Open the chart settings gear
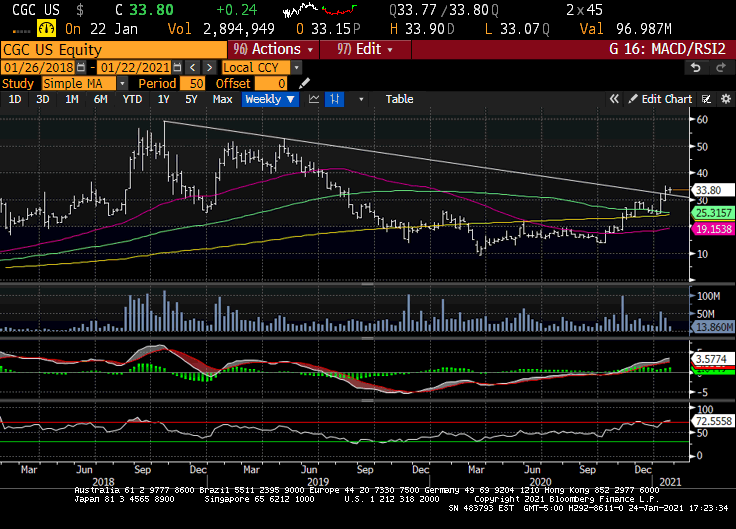The height and width of the screenshot is (529, 736). (x=726, y=99)
